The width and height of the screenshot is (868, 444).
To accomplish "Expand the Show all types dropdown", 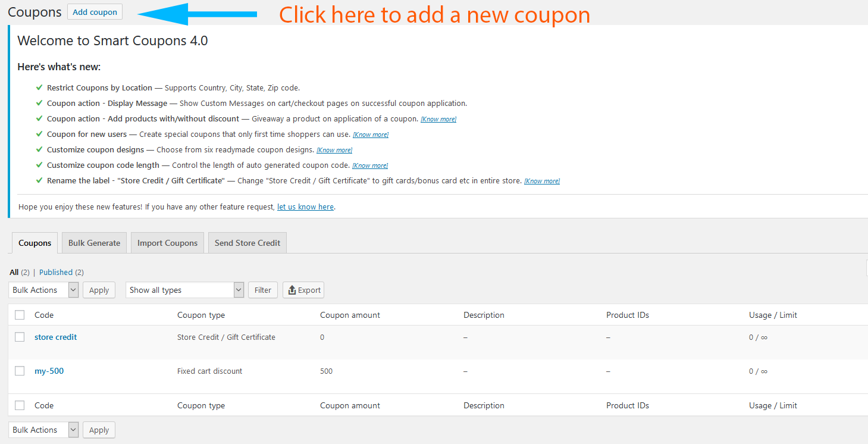I will 185,290.
